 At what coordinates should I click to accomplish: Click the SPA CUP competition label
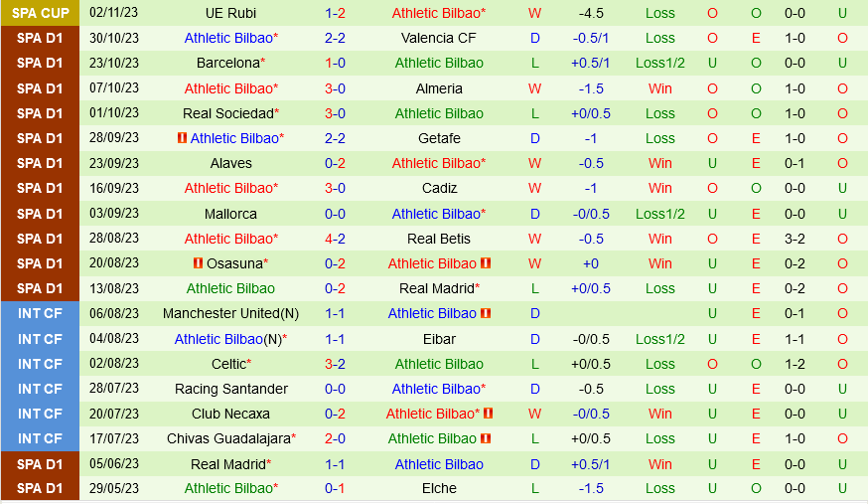click(40, 13)
